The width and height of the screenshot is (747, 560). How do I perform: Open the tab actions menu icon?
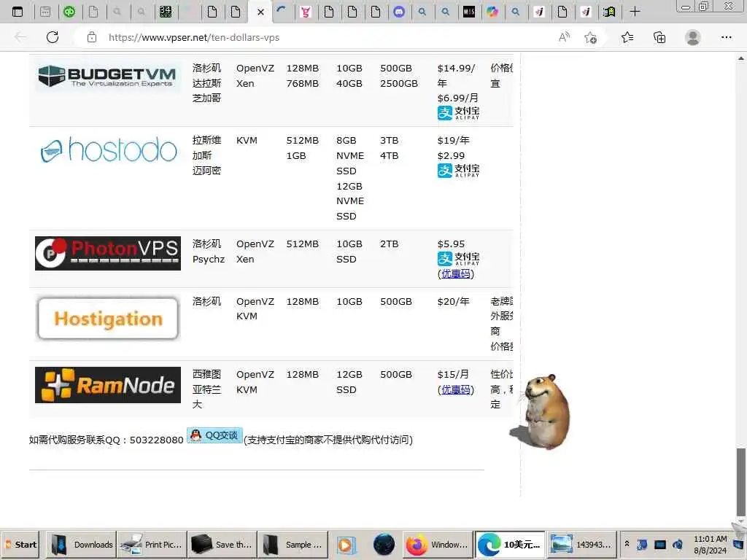[x=18, y=12]
